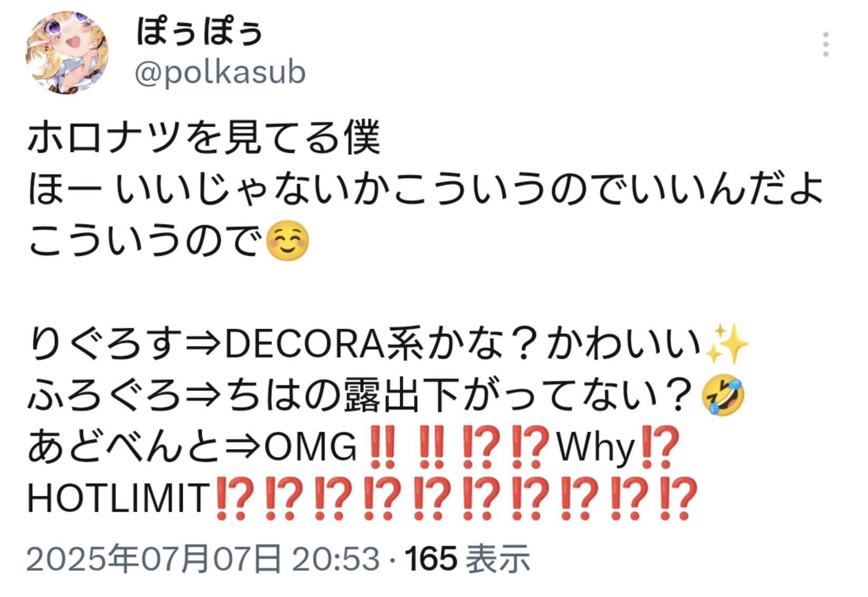Click the display name ぽぅぽぅ
Viewport: 868px width, 597px height.
click(x=200, y=32)
